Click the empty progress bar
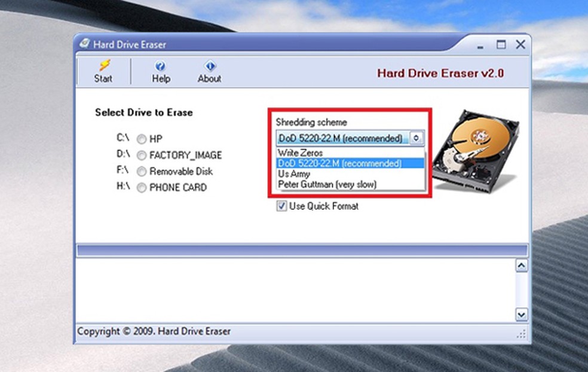 coord(302,251)
